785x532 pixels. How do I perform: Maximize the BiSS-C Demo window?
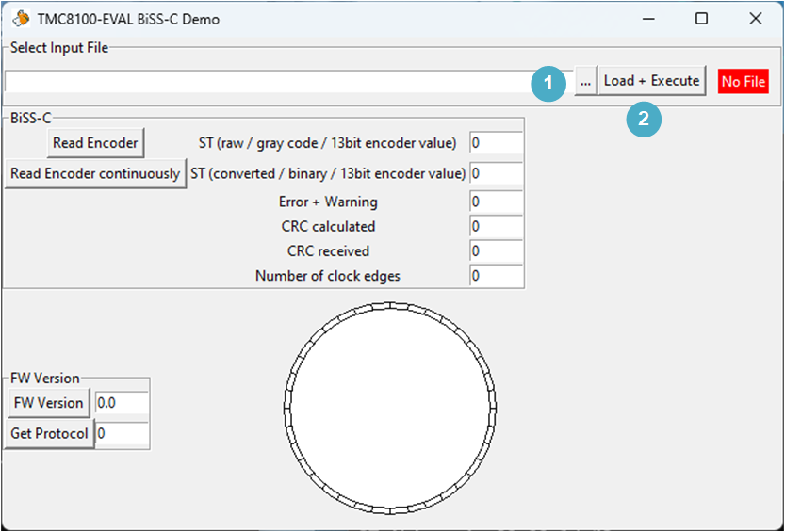702,19
